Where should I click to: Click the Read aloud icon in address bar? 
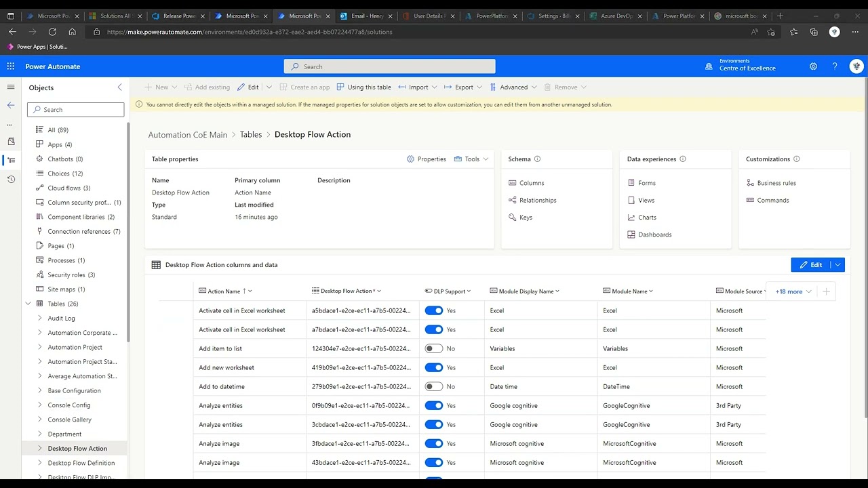pos(755,32)
